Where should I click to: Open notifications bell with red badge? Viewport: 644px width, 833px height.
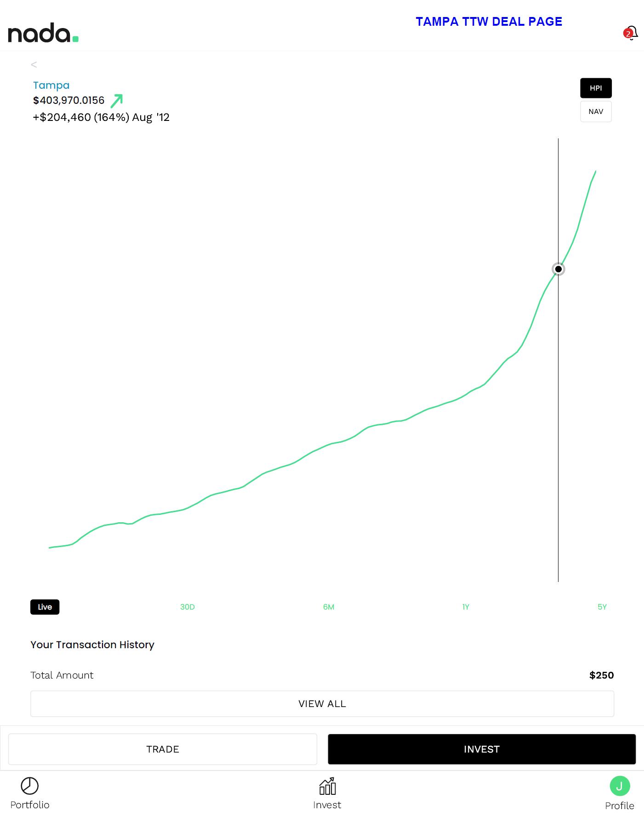[x=631, y=33]
